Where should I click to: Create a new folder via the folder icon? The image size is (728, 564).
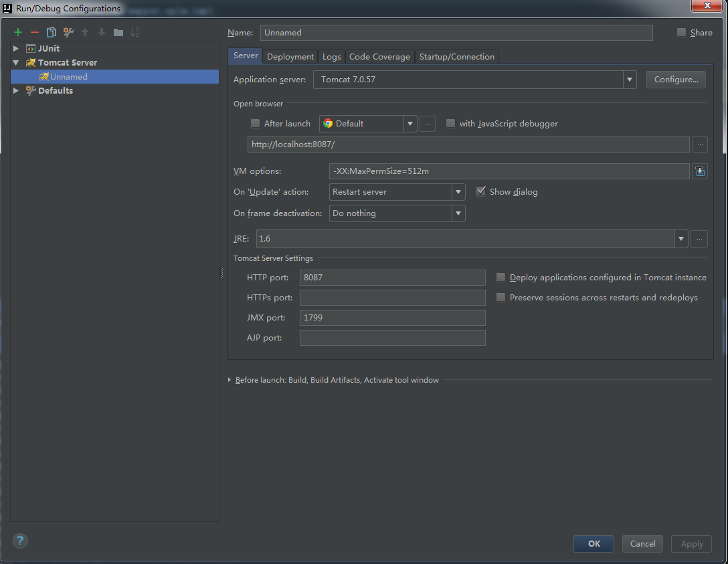pyautogui.click(x=118, y=32)
